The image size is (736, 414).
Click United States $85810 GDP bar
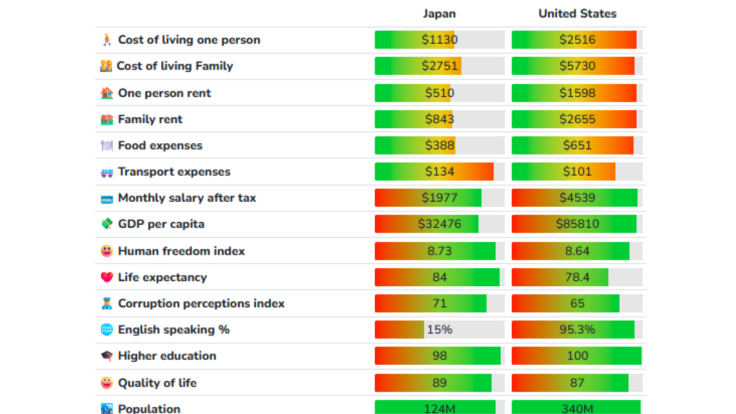[577, 224]
